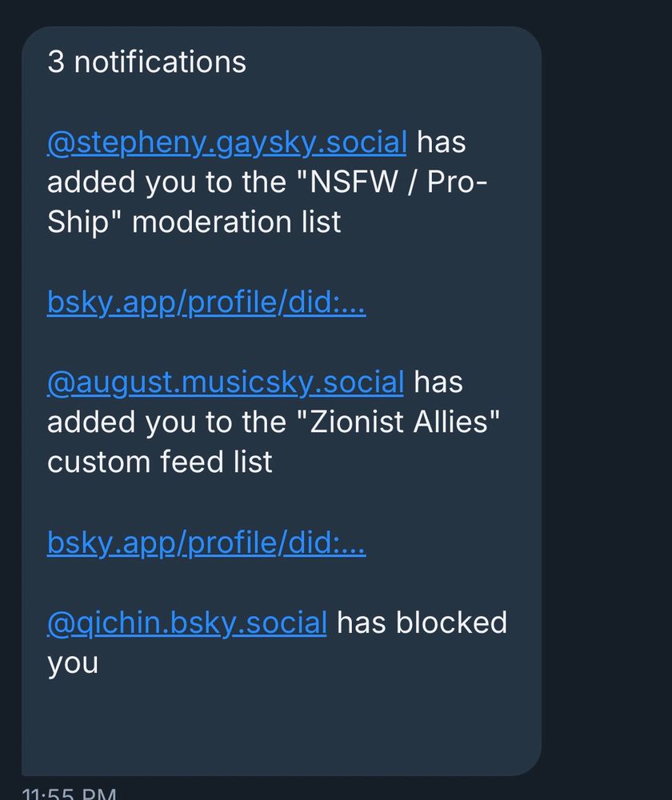Click the dark background right of the message bubble
The height and width of the screenshot is (800, 672).
[606, 400]
